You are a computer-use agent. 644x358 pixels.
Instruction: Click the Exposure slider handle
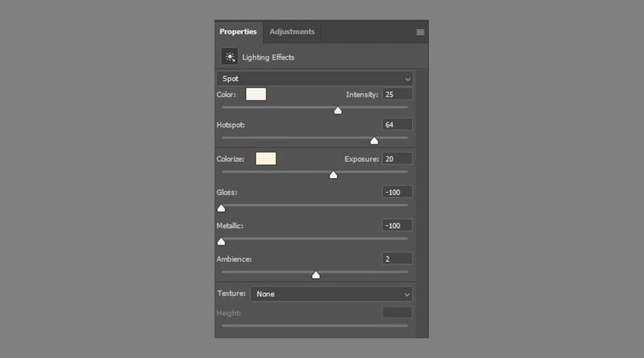pyautogui.click(x=333, y=175)
